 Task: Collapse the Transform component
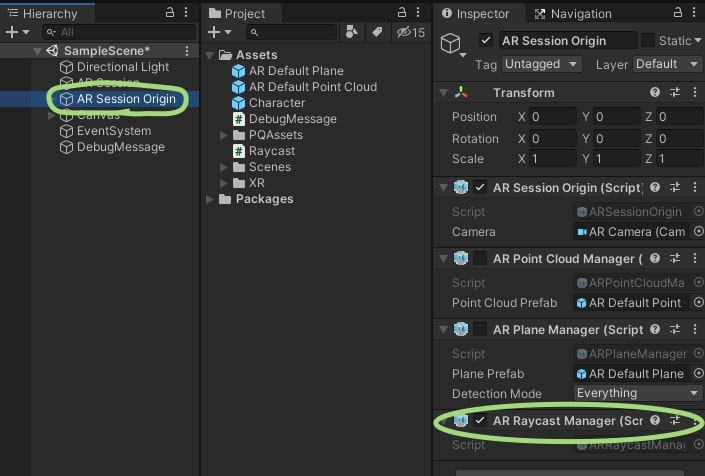pyautogui.click(x=443, y=93)
